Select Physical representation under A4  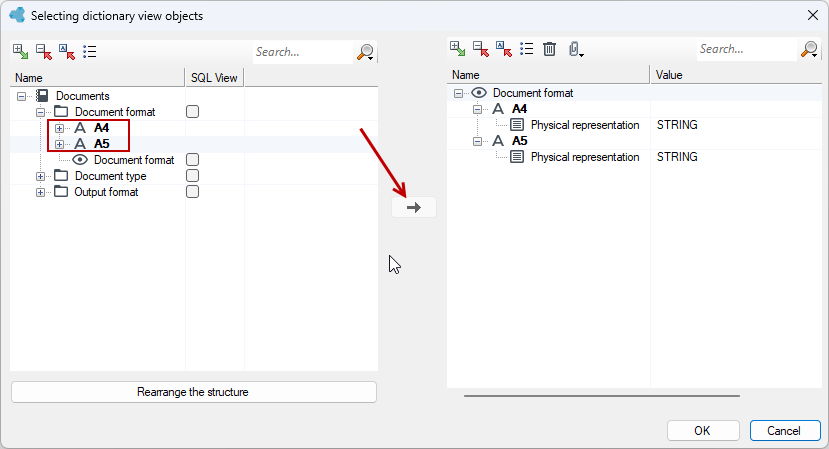point(585,125)
